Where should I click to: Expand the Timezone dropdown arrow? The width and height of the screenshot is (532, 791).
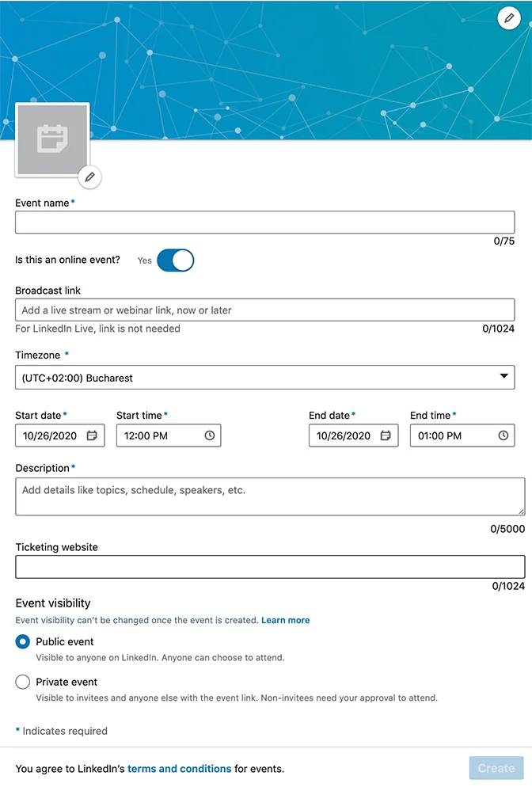tap(504, 377)
